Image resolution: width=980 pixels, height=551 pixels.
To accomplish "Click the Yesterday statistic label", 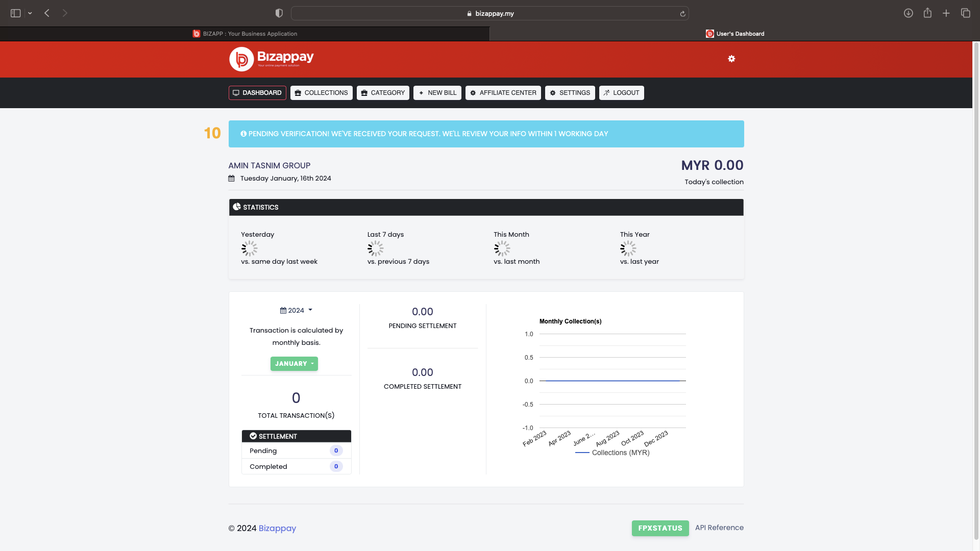I will 258,235.
